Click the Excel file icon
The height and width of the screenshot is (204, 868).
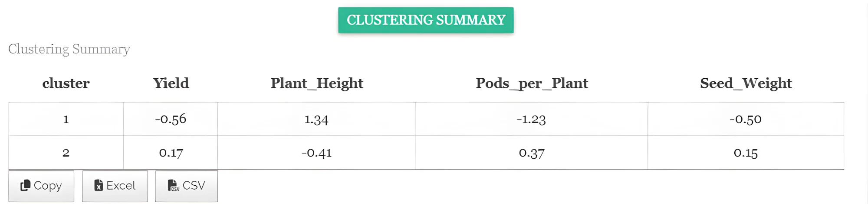click(99, 185)
